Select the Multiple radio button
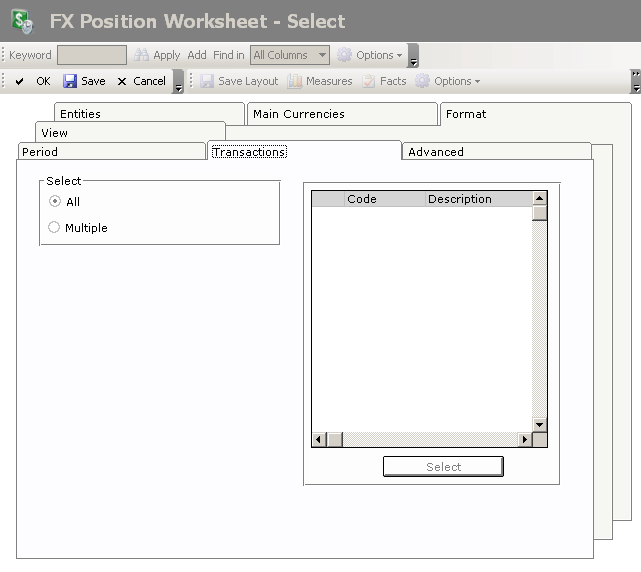The height and width of the screenshot is (572, 641). click(55, 228)
